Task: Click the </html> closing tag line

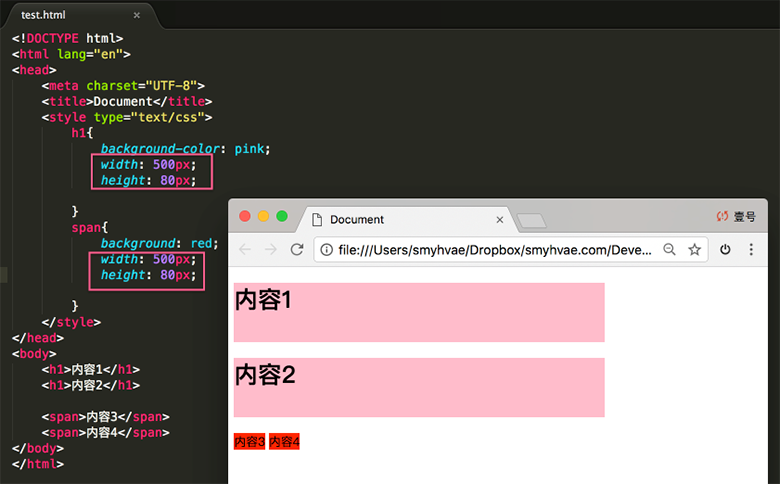Action: click(x=38, y=464)
